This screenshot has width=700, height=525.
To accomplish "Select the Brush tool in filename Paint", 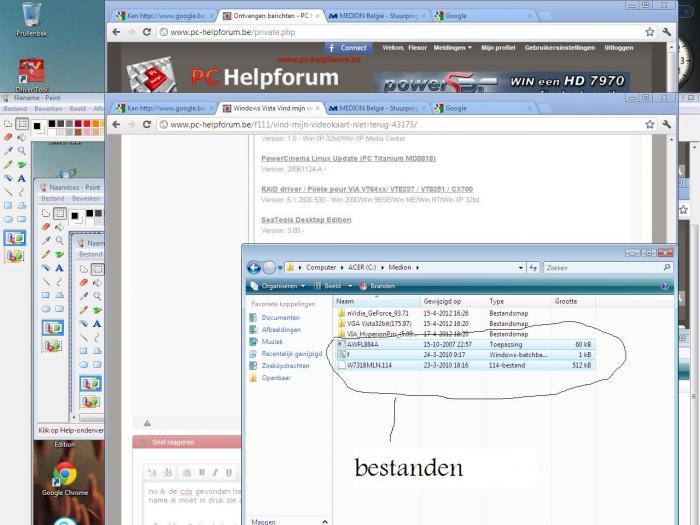I will (22, 165).
